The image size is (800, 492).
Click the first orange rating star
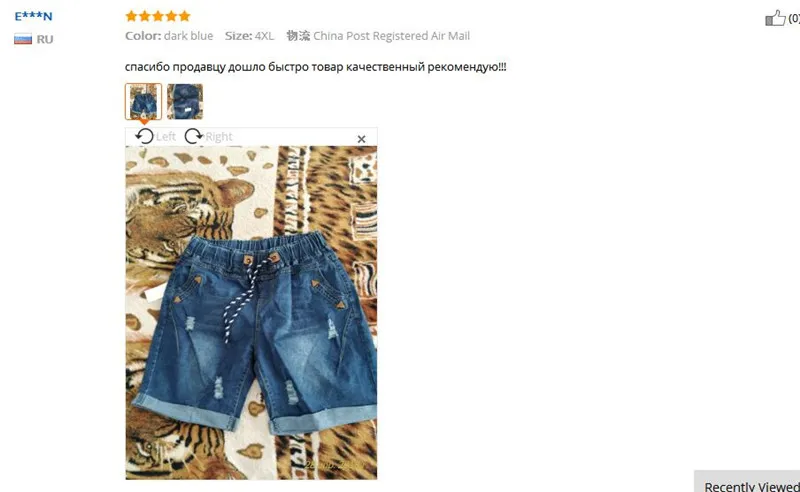(x=131, y=16)
